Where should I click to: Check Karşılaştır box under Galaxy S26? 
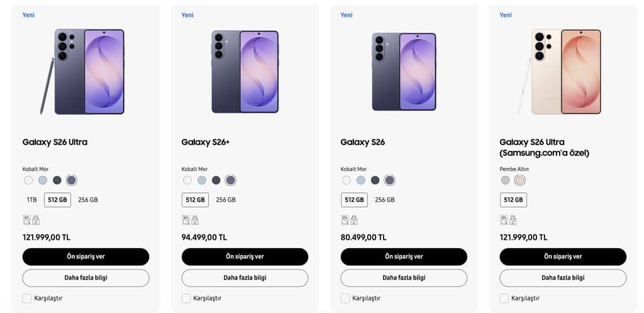(x=345, y=298)
